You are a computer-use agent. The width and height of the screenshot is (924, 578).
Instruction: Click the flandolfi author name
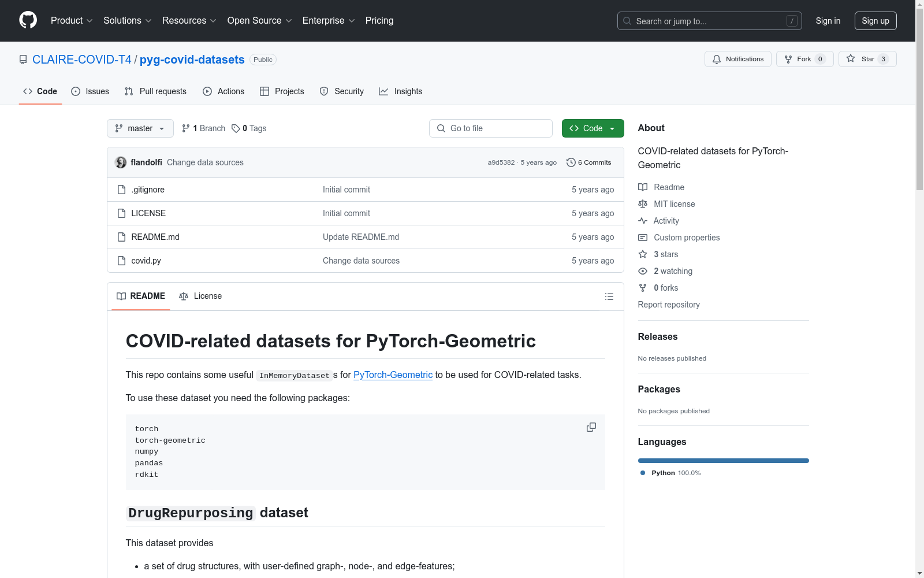click(x=146, y=162)
